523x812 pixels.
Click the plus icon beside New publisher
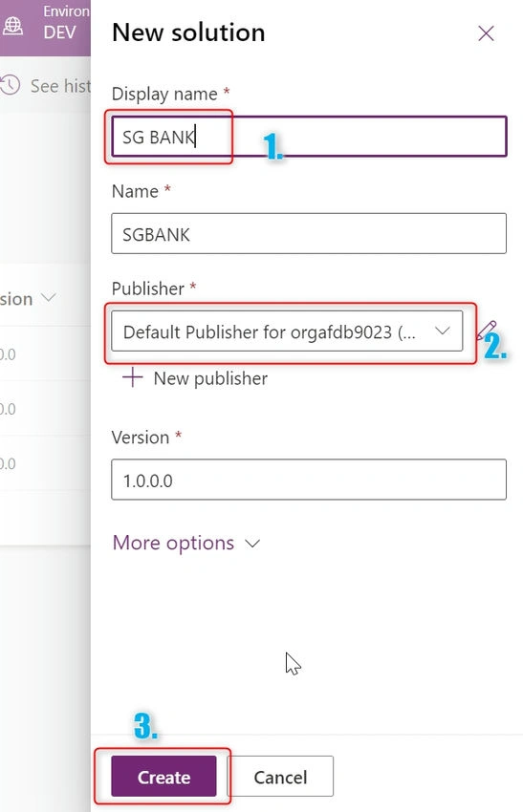pyautogui.click(x=132, y=377)
